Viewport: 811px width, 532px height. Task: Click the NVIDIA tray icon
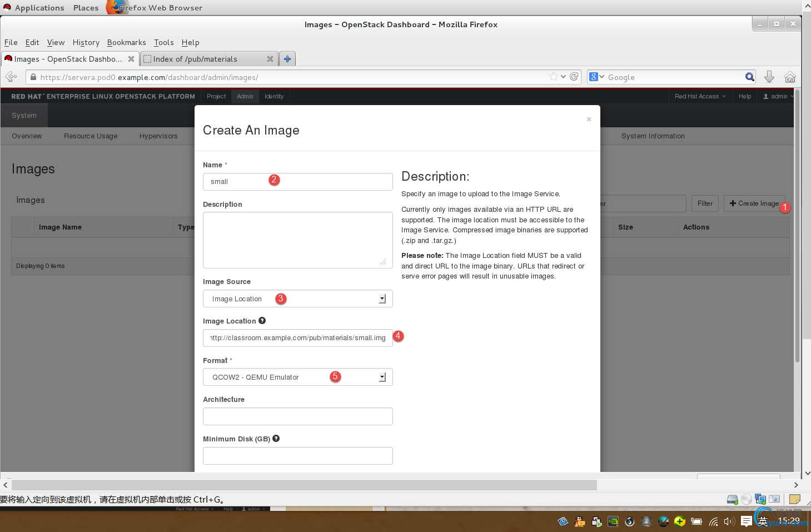point(613,521)
